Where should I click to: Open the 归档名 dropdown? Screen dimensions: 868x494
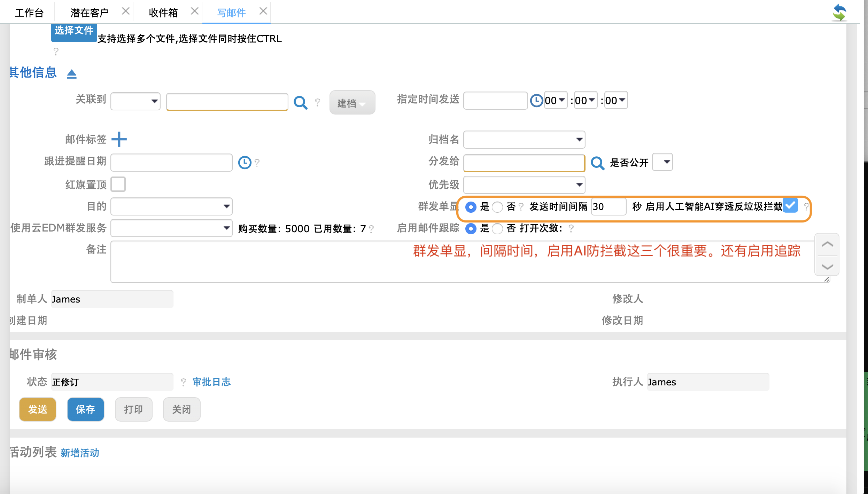(x=524, y=140)
